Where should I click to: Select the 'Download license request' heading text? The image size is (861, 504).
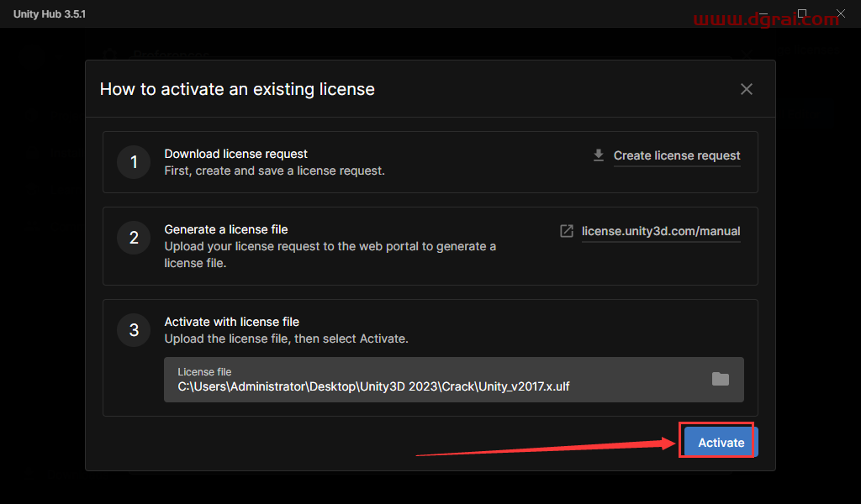click(235, 154)
